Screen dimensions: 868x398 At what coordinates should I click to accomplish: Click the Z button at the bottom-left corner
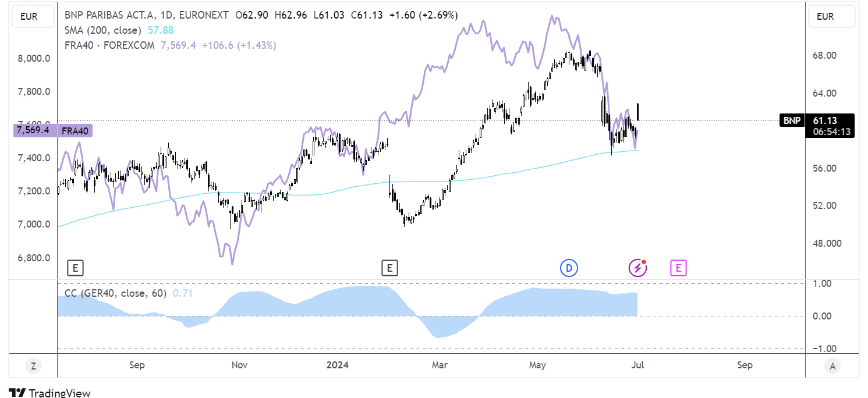tap(33, 366)
